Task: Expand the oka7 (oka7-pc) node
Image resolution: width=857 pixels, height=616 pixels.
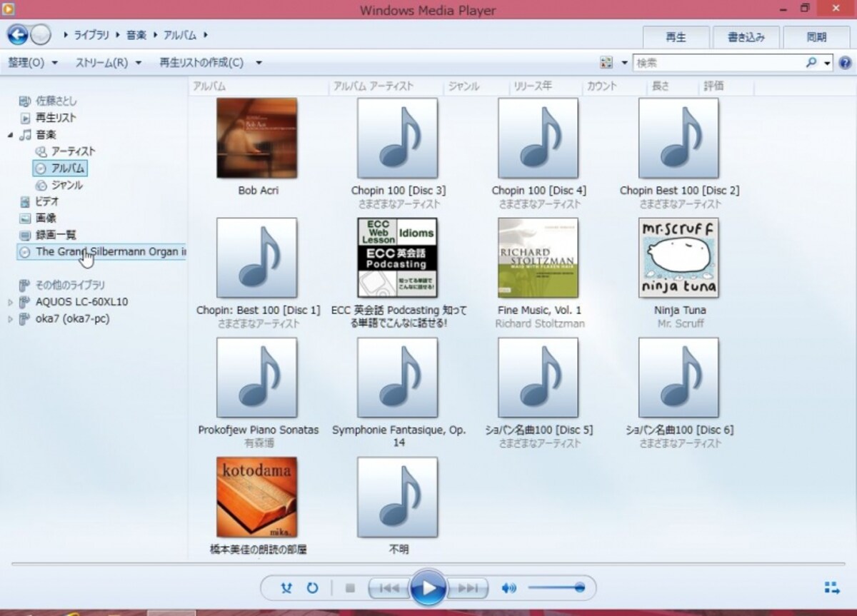Action: [11, 319]
